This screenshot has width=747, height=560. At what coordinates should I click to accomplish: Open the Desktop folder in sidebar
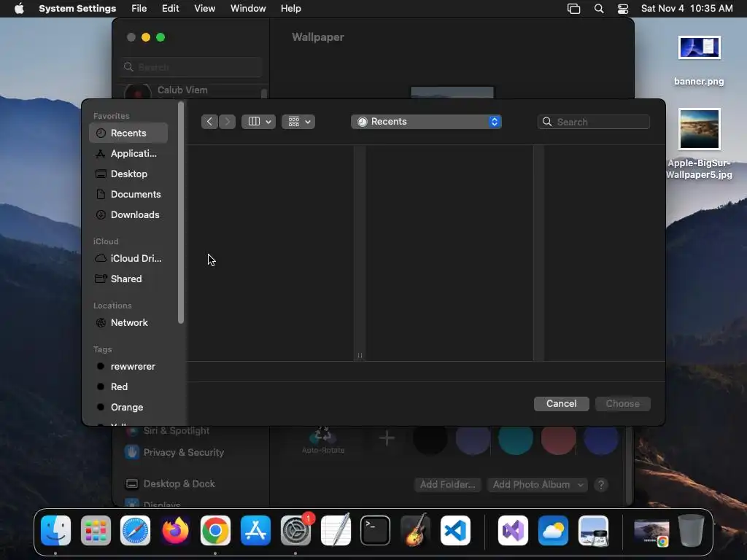click(x=128, y=174)
